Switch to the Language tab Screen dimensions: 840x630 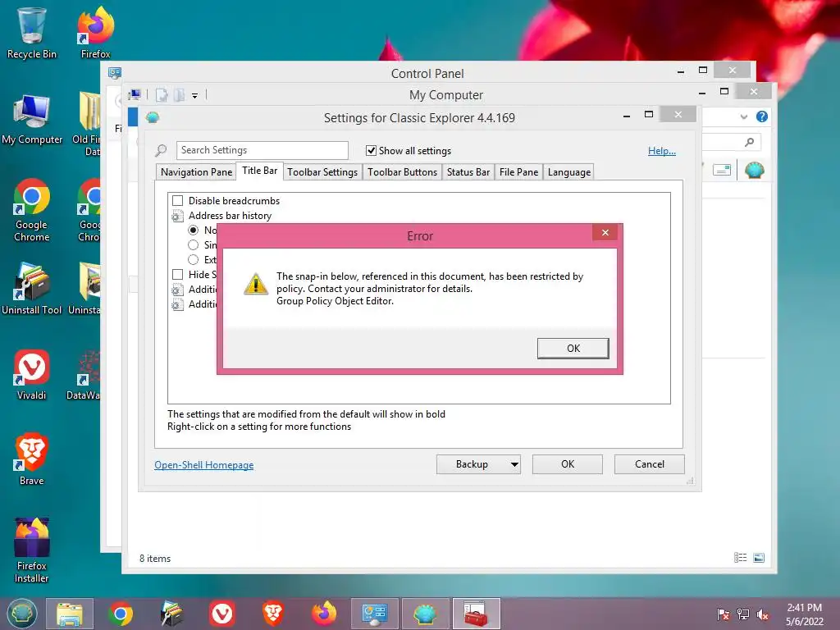(x=569, y=172)
